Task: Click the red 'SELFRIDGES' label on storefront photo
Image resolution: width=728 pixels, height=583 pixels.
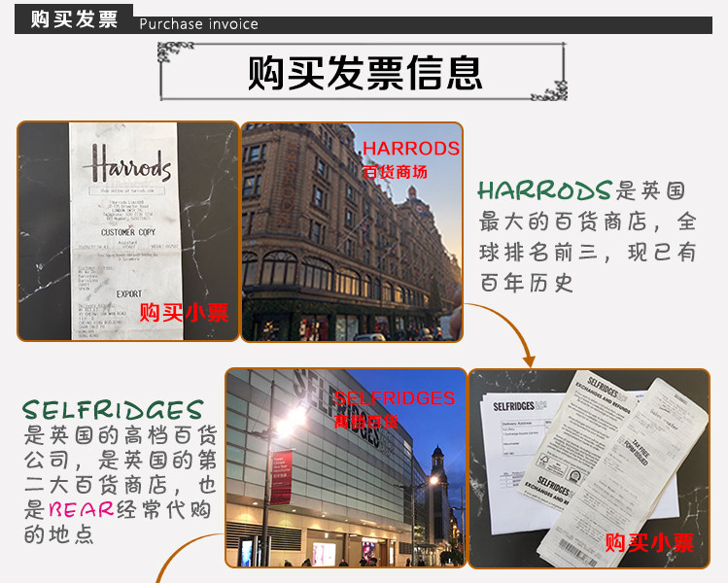Action: 395,398
